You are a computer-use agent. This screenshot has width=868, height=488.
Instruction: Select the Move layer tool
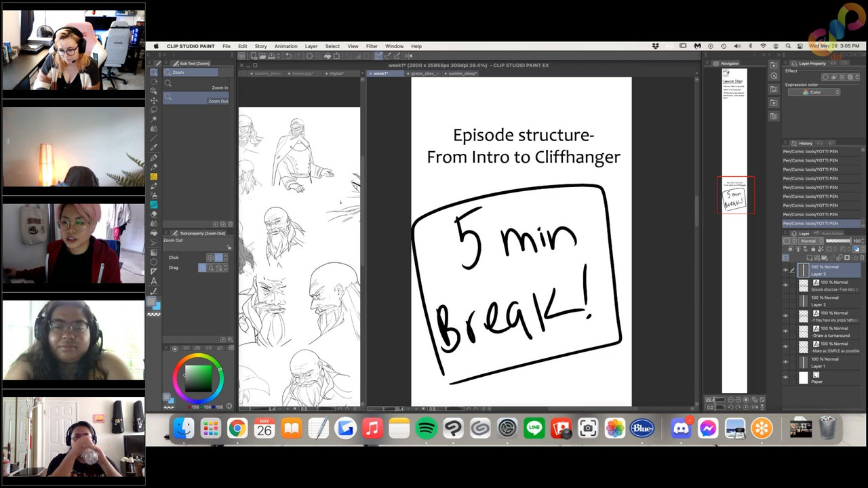pyautogui.click(x=154, y=100)
